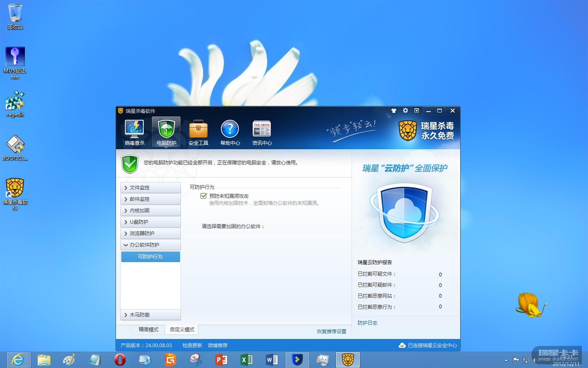Click the taskbar clock date 2012/12/11
This screenshot has height=368, width=588.
tap(566, 364)
